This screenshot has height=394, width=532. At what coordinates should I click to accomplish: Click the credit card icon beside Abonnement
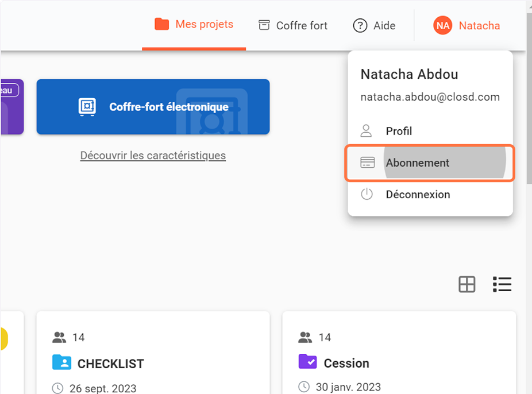point(367,163)
